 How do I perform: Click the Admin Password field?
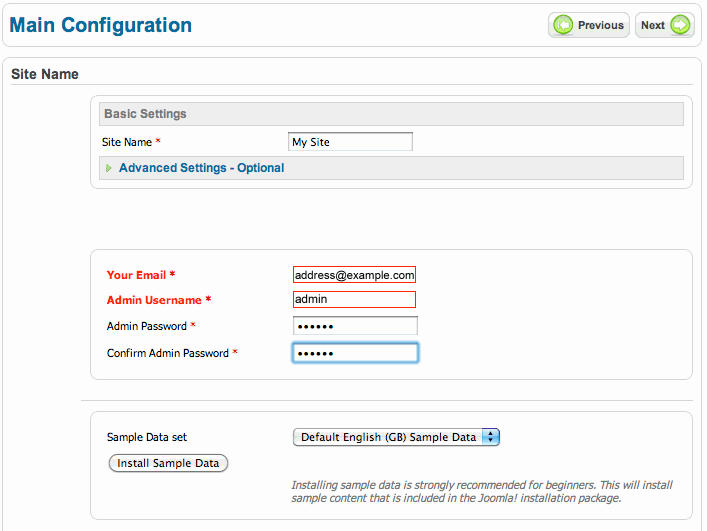(x=355, y=325)
